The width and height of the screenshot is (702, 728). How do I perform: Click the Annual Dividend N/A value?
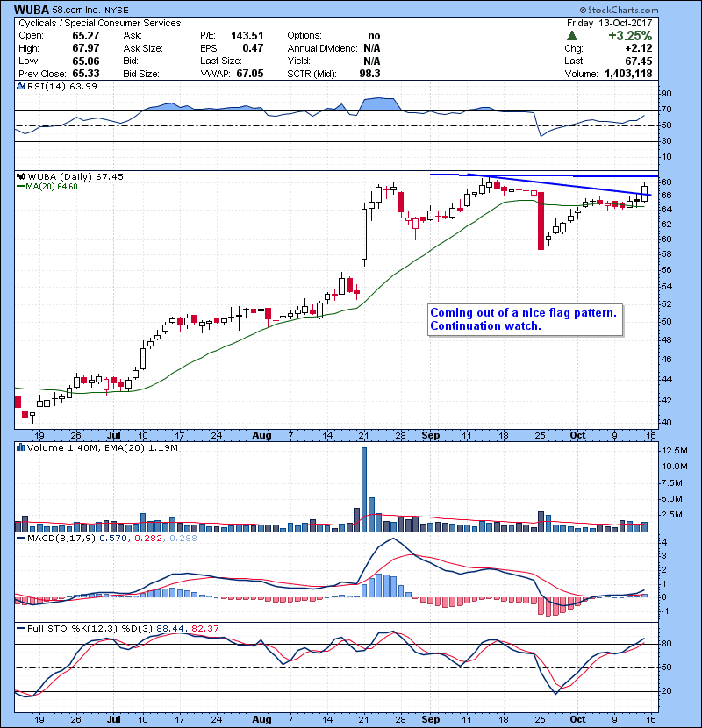click(372, 48)
